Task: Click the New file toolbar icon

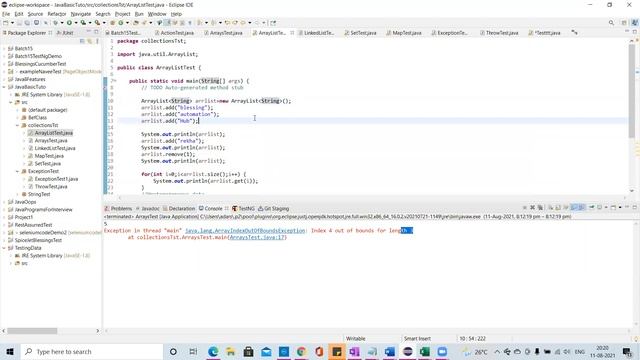Action: [6, 23]
